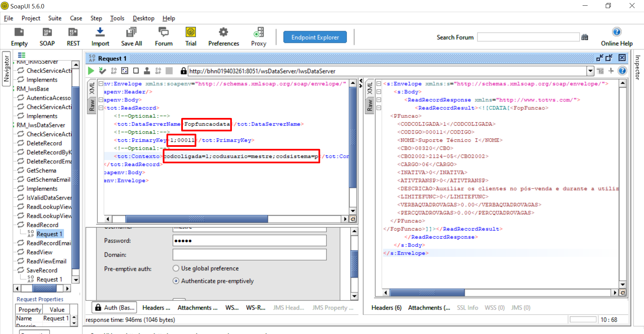Click the tab-layout icon beside endpoint dropdown
Screen dimensions: 644x334
point(600,71)
